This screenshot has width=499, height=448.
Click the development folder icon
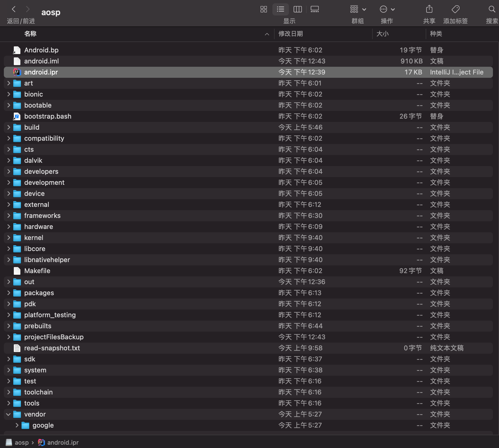pos(17,182)
